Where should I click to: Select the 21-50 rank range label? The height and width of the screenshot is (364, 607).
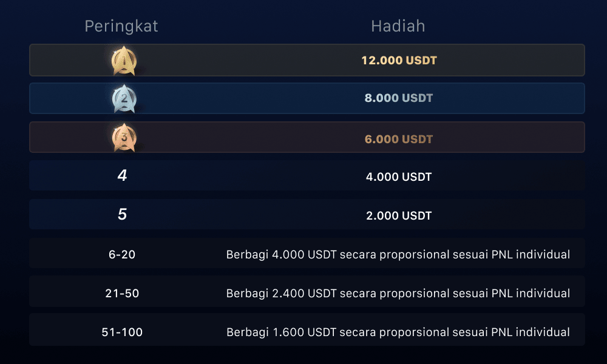122,294
